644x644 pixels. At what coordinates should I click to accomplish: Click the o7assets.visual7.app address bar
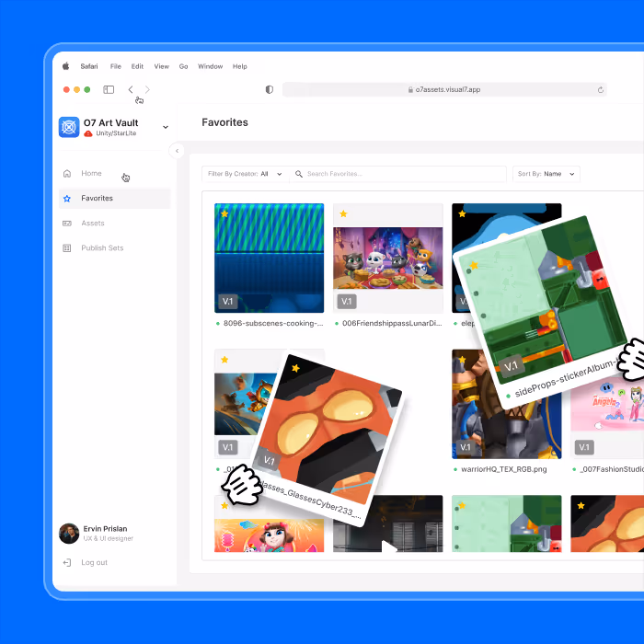pos(444,89)
